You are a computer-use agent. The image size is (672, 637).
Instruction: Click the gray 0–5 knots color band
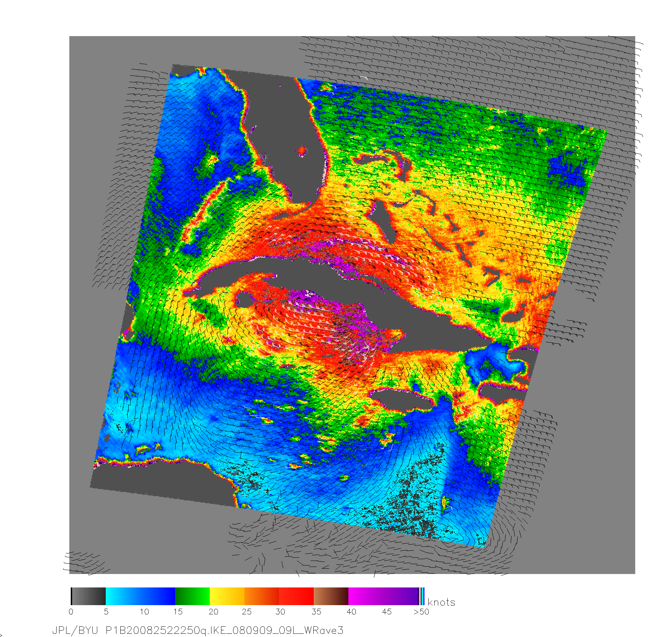[x=88, y=596]
